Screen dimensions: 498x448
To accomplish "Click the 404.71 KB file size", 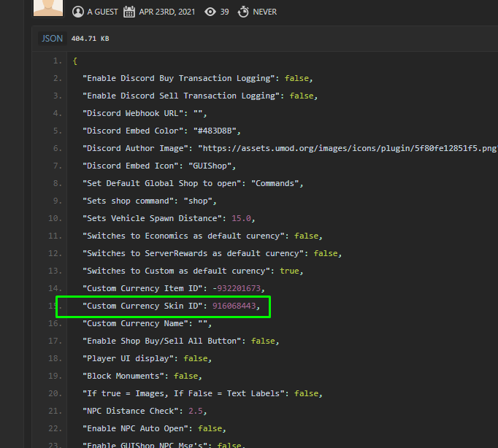I will pos(91,39).
